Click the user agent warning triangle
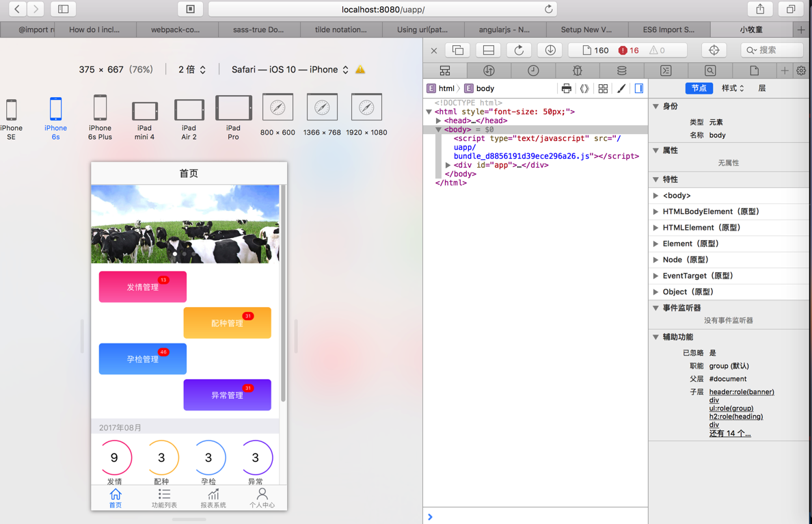Screen dimensions: 812x524 tap(360, 70)
